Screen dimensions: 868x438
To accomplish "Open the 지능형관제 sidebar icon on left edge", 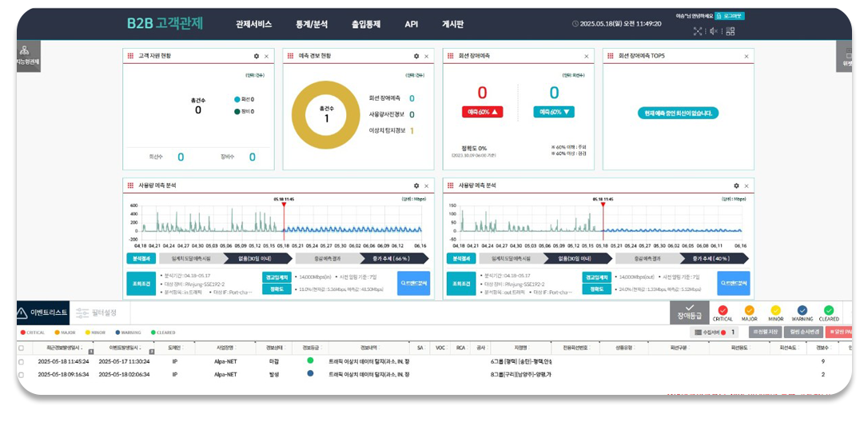I will 28,56.
